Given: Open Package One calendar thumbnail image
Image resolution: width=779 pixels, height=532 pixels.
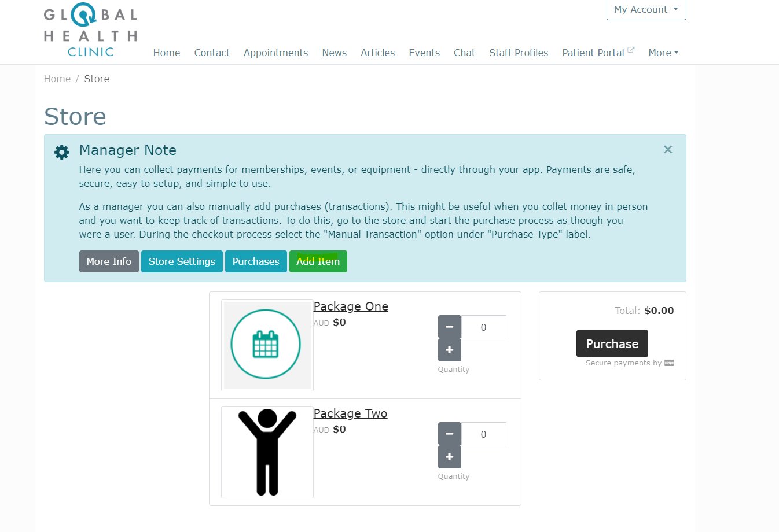Looking at the screenshot, I should 267,345.
